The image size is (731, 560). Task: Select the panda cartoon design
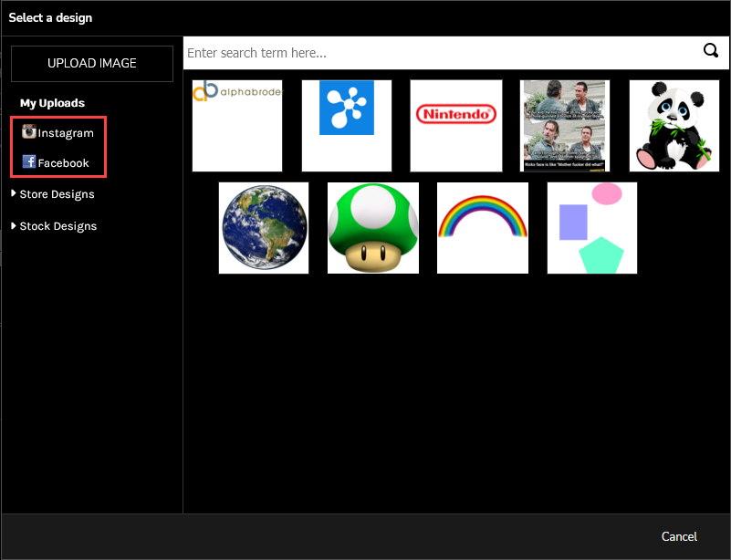pos(674,126)
